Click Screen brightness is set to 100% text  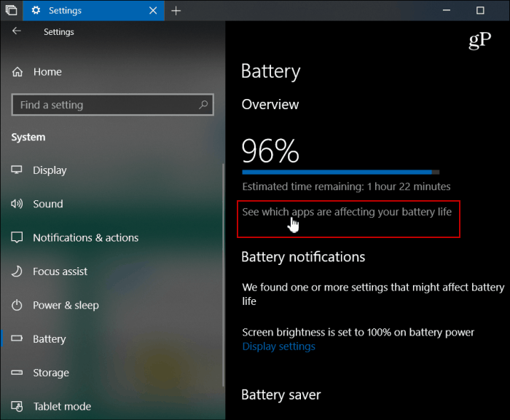click(x=358, y=332)
